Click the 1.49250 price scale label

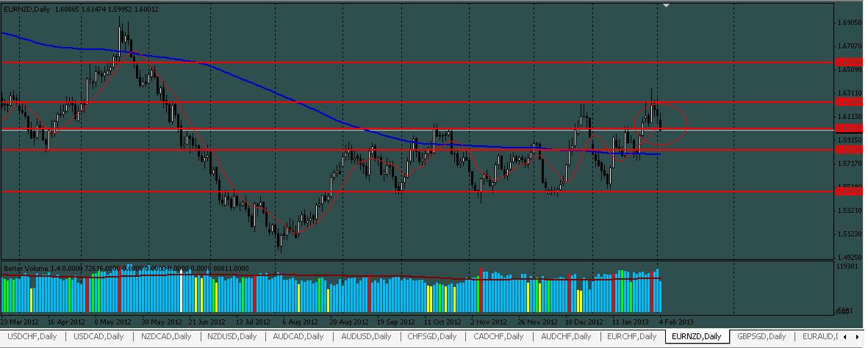[850, 257]
